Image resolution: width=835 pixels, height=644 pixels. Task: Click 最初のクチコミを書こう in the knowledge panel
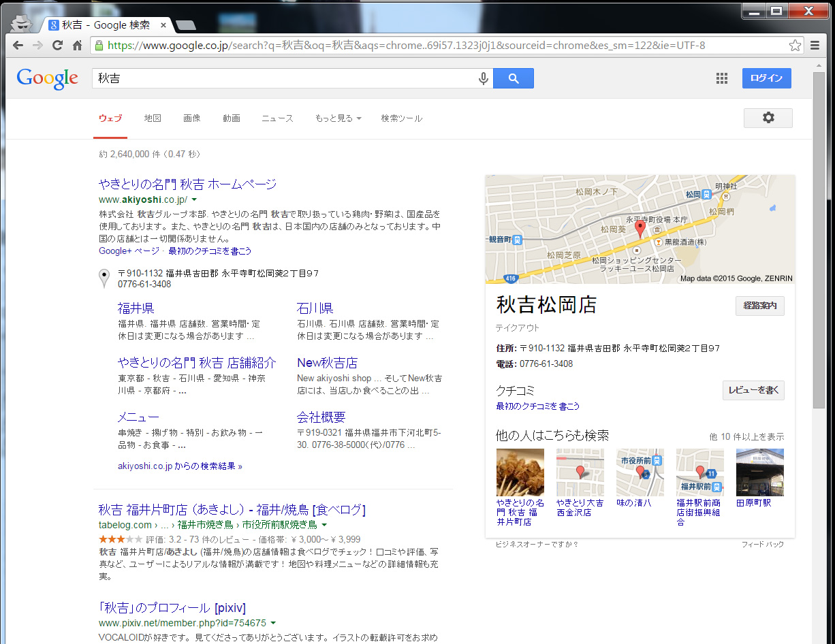click(538, 406)
